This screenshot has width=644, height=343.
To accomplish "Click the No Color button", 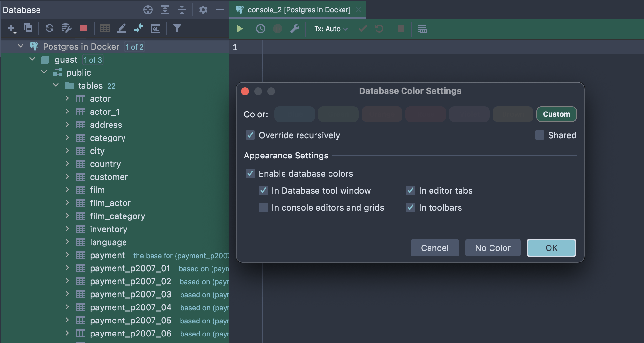I will coord(493,248).
